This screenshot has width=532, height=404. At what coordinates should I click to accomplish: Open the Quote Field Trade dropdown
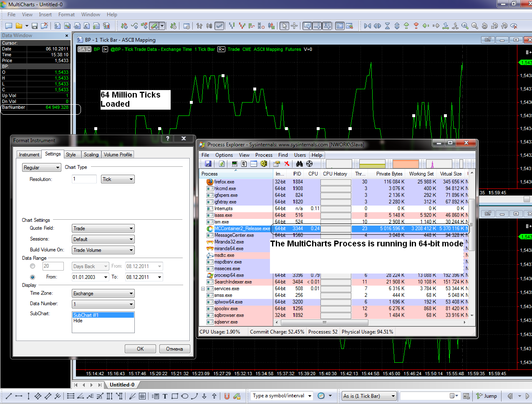103,228
